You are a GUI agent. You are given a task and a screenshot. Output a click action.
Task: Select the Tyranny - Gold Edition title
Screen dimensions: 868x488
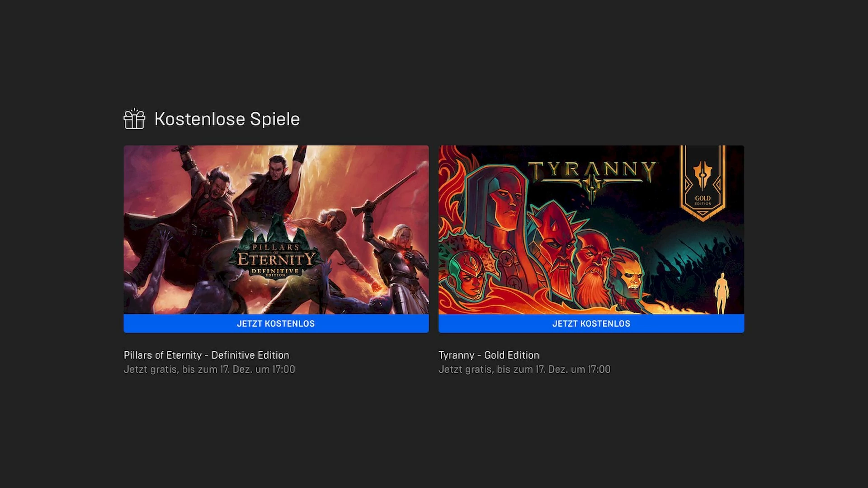coord(489,355)
